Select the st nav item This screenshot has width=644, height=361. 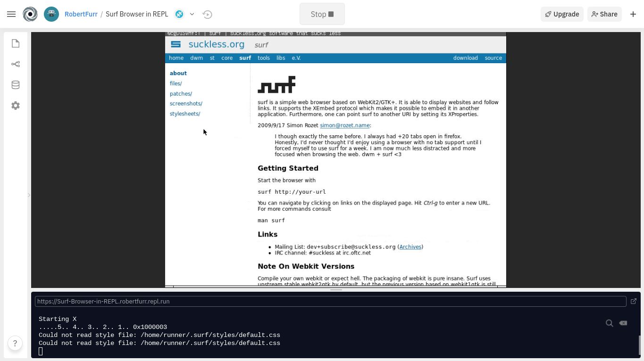(212, 58)
